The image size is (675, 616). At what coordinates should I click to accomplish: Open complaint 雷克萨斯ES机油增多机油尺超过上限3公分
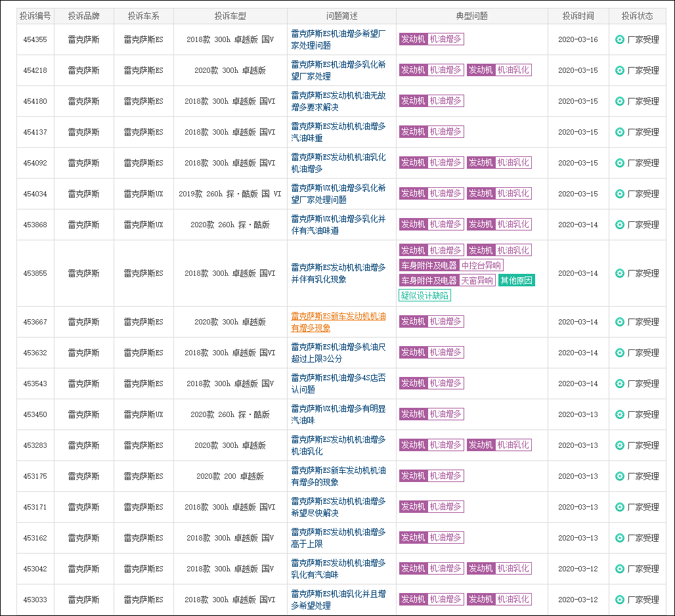tap(338, 353)
